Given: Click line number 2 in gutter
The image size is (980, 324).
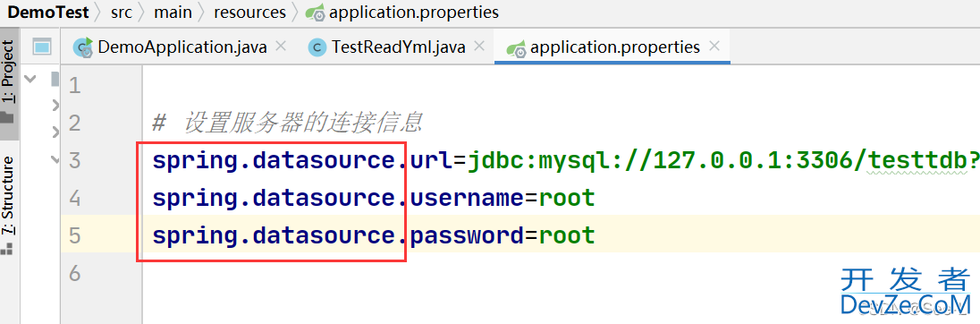Looking at the screenshot, I should (x=74, y=124).
